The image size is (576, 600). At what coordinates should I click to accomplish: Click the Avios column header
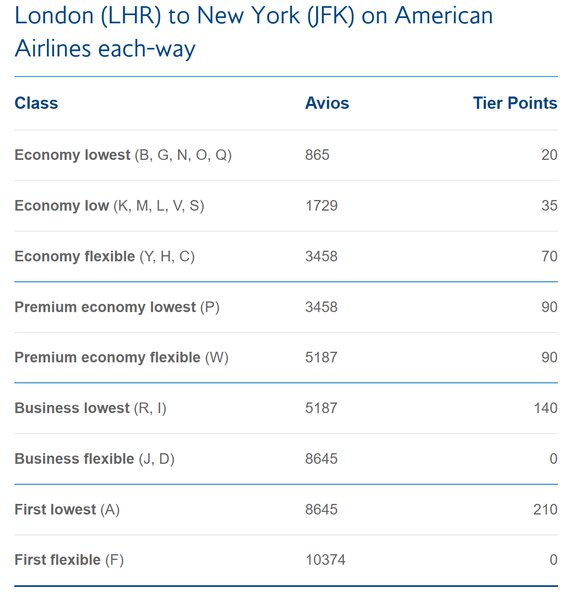coord(327,103)
